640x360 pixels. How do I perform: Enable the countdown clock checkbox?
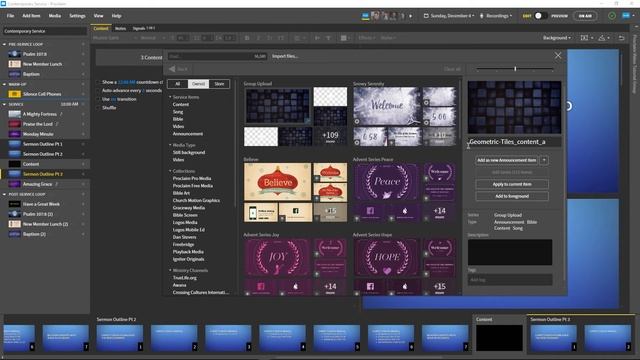[99, 82]
